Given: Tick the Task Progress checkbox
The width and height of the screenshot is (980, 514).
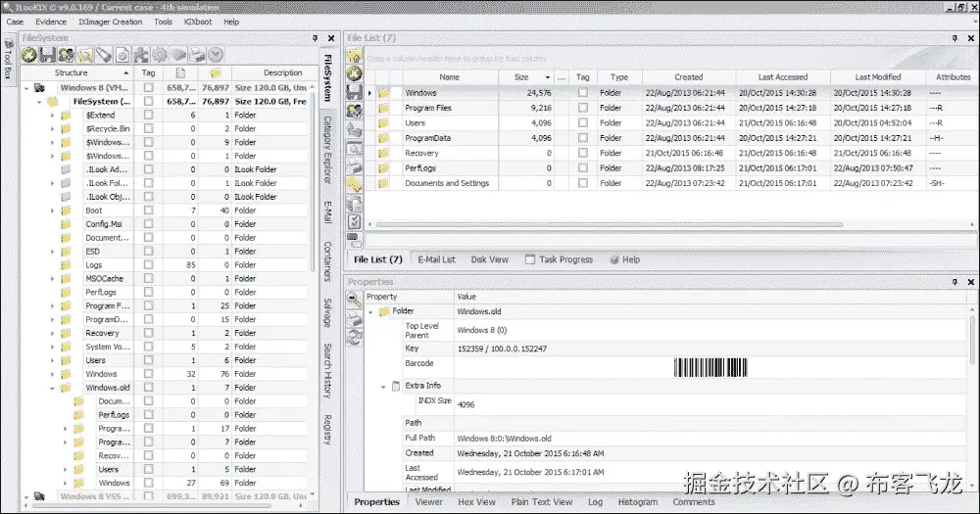Looking at the screenshot, I should (530, 259).
